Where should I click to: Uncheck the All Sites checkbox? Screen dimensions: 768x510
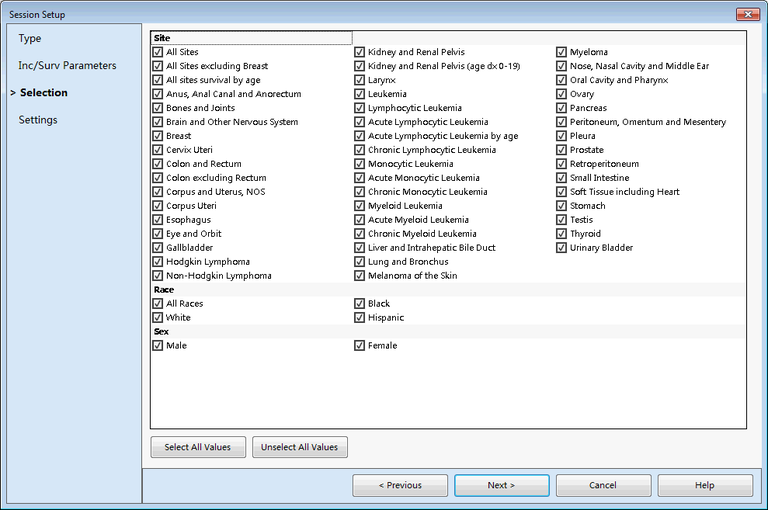tap(158, 52)
